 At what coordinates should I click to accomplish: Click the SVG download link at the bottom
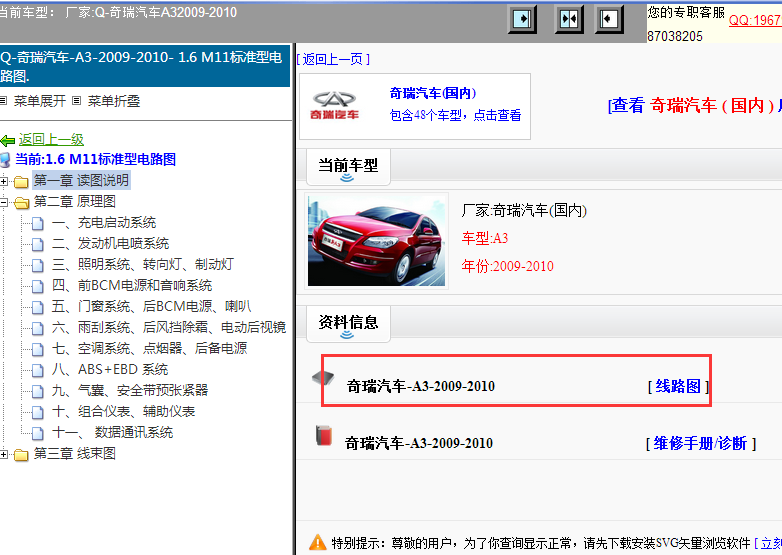[768, 543]
